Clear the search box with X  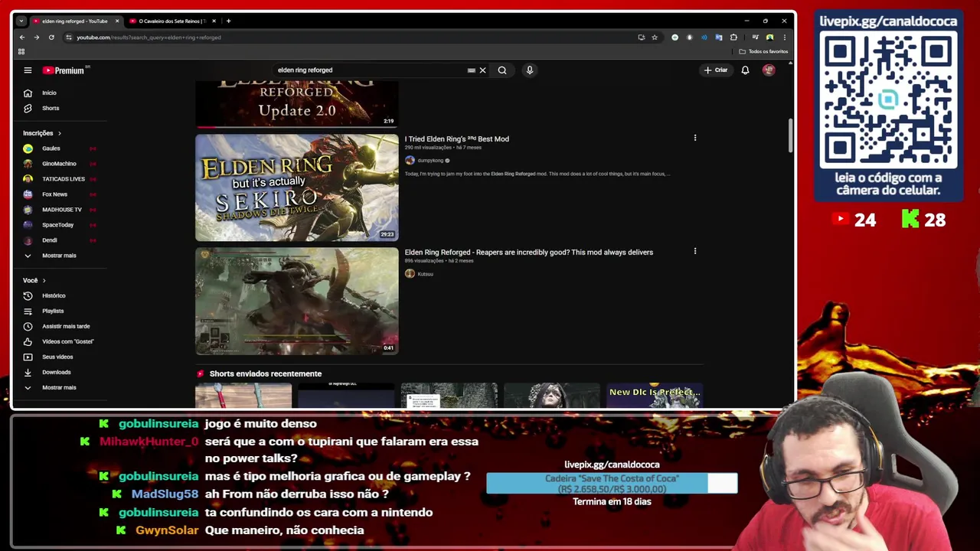click(x=482, y=70)
